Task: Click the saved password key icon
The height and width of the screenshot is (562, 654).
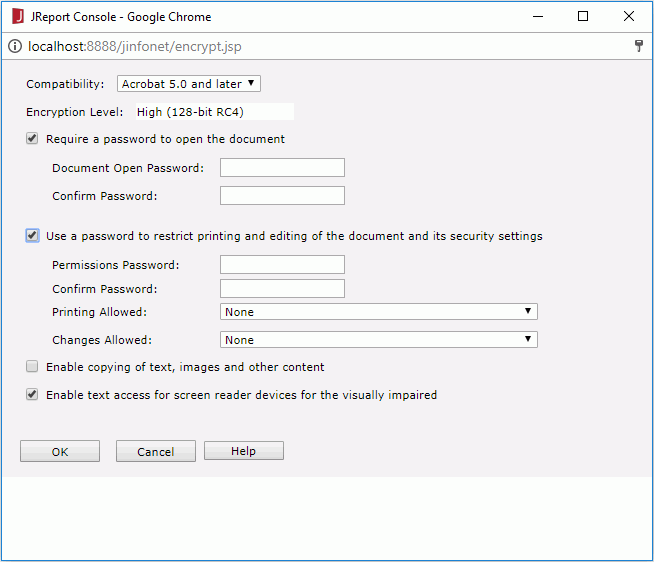Action: point(639,46)
